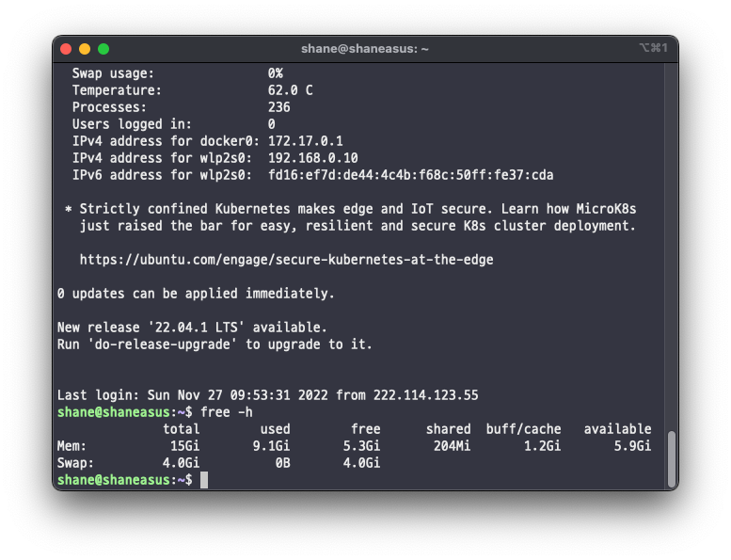Click the Mem used value 9.1Gi
Image resolution: width=731 pixels, height=560 pixels.
point(271,446)
